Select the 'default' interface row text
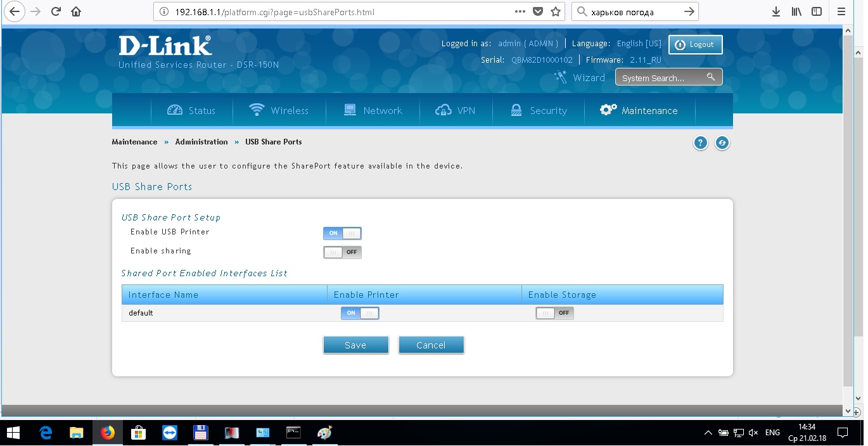 pyautogui.click(x=141, y=313)
